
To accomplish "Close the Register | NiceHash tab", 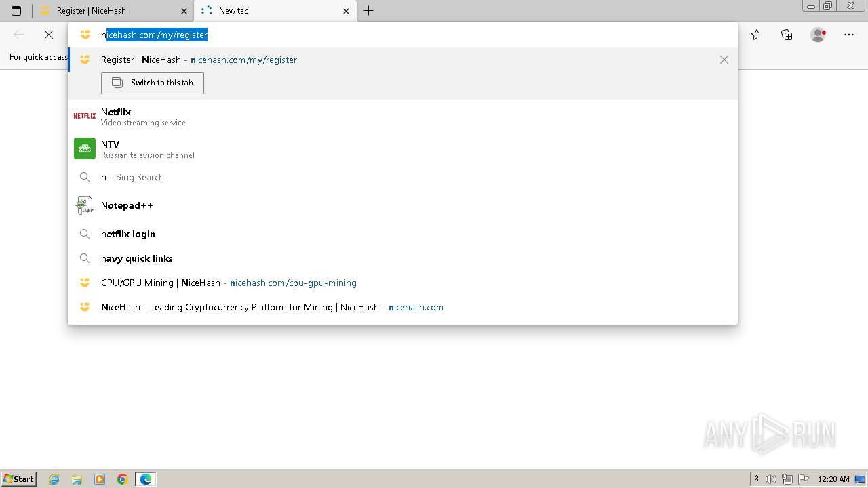I will 184,11.
